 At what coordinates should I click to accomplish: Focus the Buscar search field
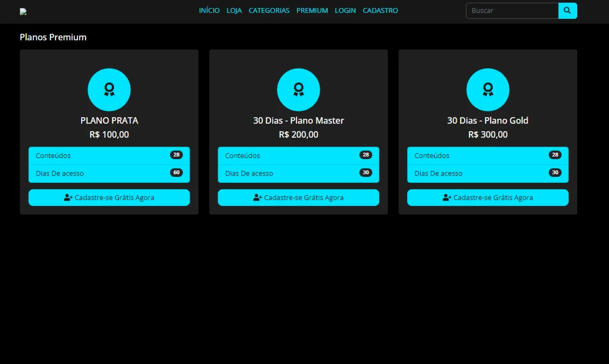(512, 11)
